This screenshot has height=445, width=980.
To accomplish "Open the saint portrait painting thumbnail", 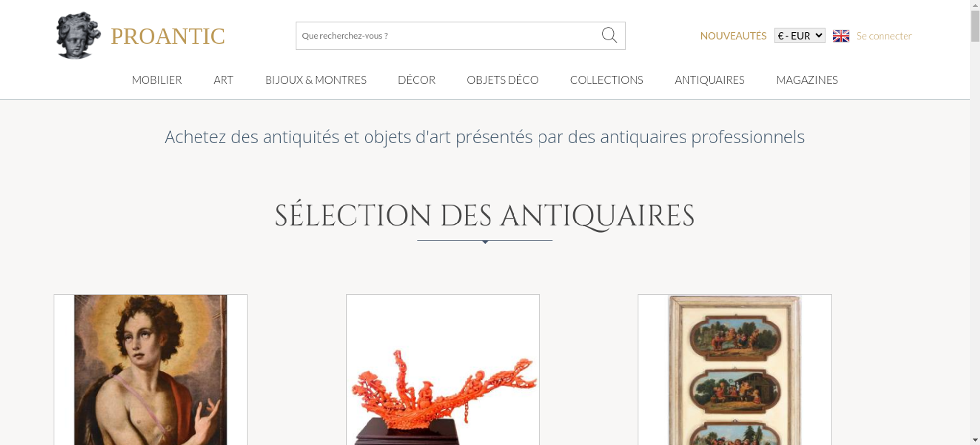I will pyautogui.click(x=150, y=370).
